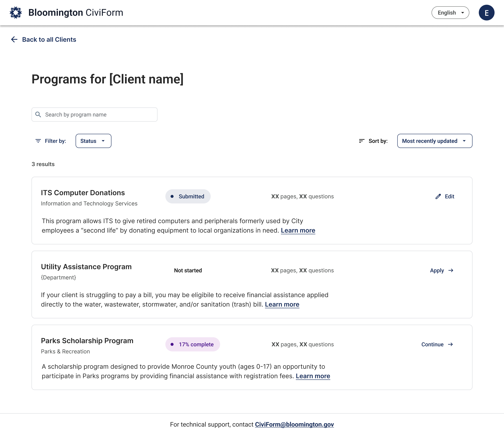This screenshot has width=504, height=438.
Task: Click the Bloomington snowflake logo
Action: coord(16,12)
